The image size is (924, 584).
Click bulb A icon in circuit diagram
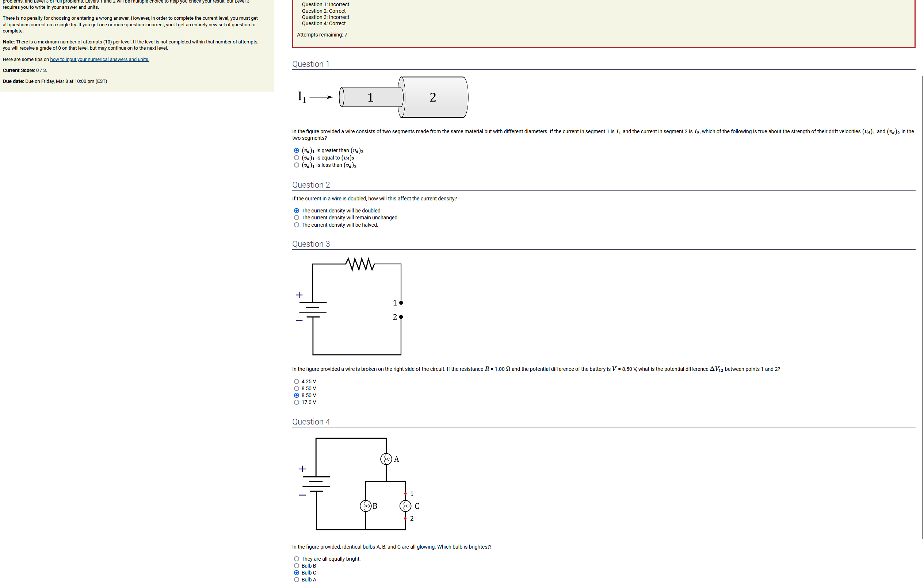click(x=386, y=459)
